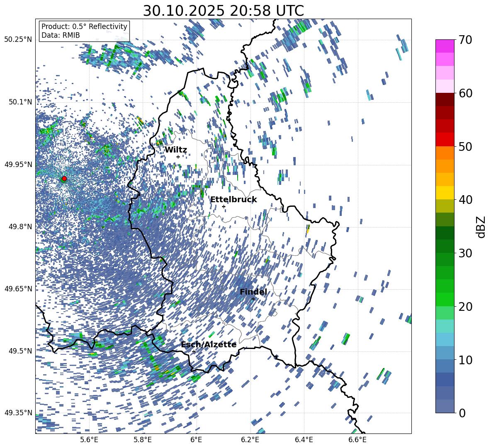The width and height of the screenshot is (491, 448).
Task: Click the 60 dBZ colorbar tick label
Action: pos(465,93)
